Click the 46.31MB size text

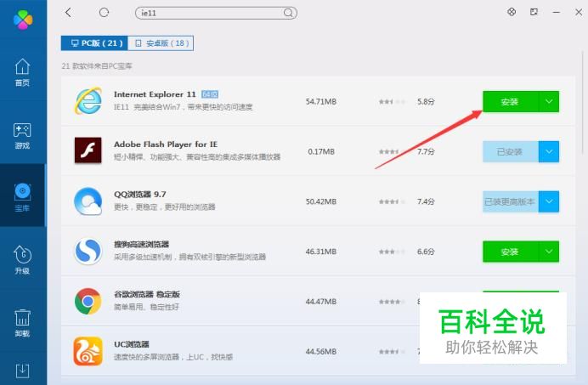point(321,252)
